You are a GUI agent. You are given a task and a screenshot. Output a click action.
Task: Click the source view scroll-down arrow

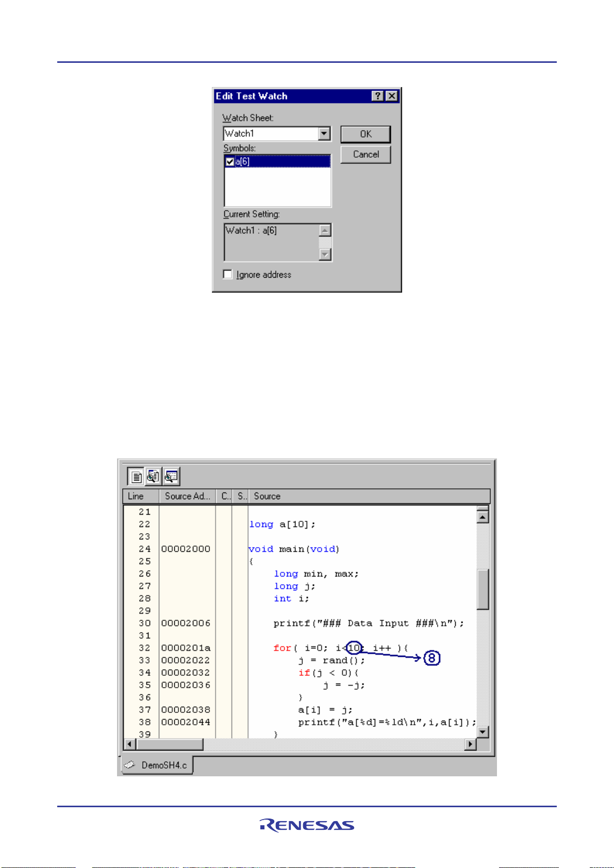point(483,732)
